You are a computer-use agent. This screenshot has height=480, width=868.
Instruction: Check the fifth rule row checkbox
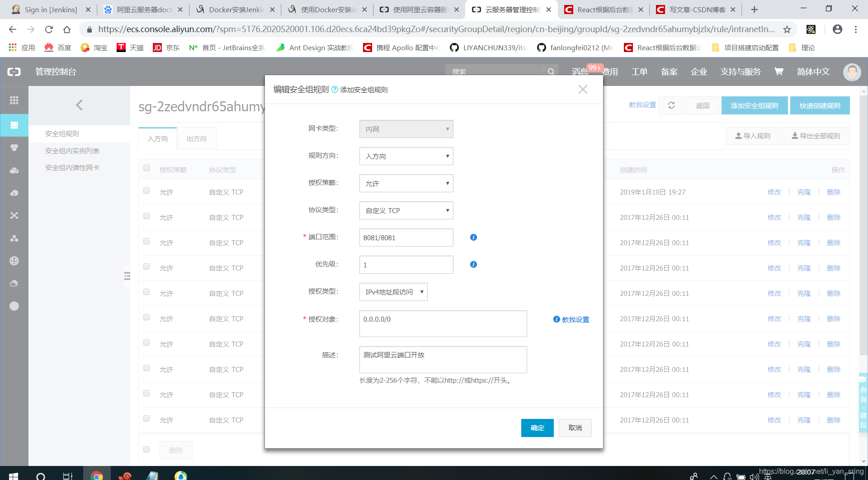tap(146, 292)
